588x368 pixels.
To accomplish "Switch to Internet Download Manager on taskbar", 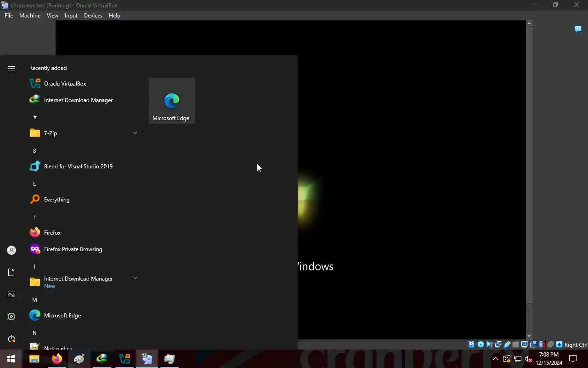I will (x=102, y=359).
